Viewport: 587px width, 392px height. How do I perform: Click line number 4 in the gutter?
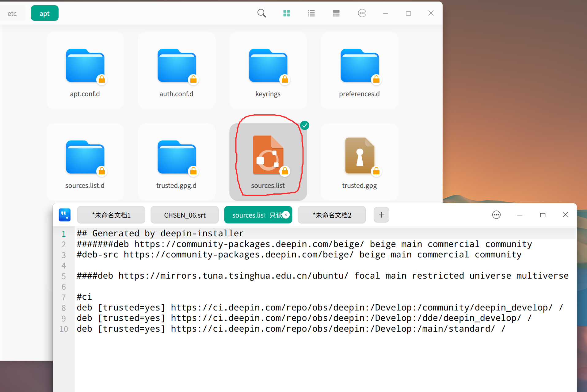[x=64, y=266]
